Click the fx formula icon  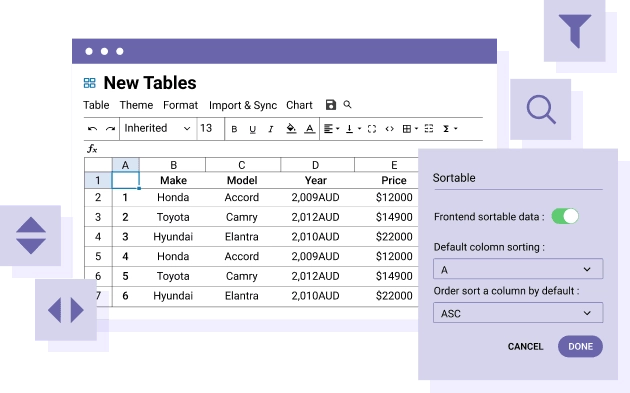click(x=92, y=149)
